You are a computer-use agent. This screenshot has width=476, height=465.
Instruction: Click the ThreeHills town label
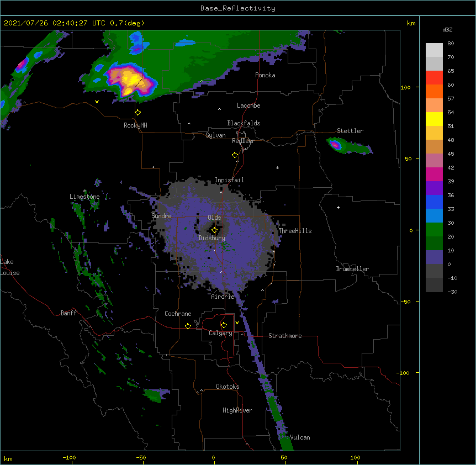(295, 231)
